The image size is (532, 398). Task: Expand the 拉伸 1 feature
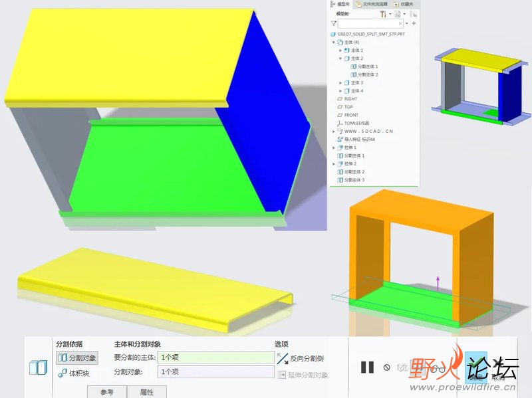[334, 148]
